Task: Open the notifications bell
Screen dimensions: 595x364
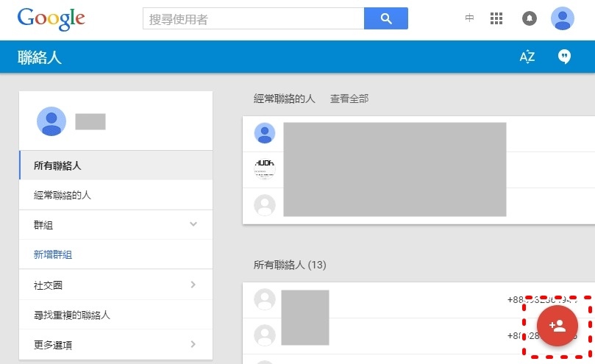Action: point(530,18)
